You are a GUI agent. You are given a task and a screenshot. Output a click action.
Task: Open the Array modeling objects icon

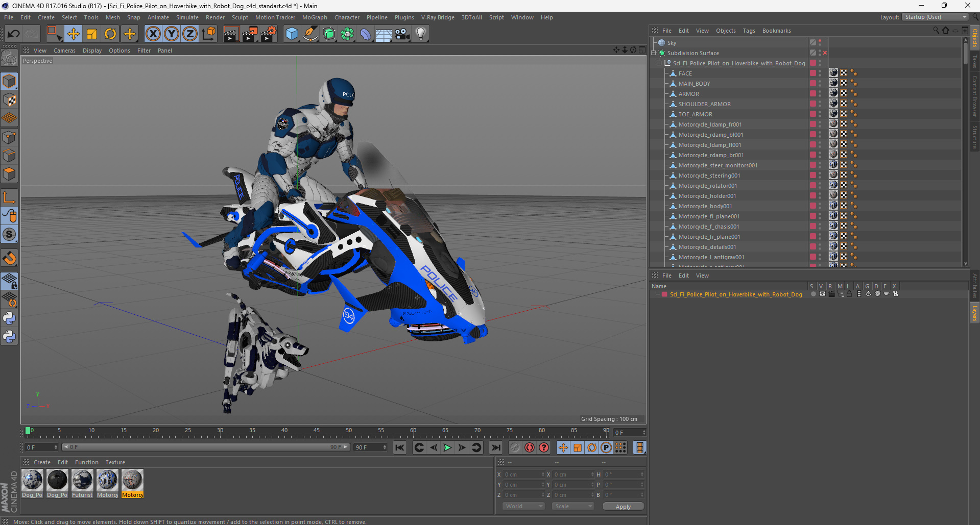pos(347,34)
